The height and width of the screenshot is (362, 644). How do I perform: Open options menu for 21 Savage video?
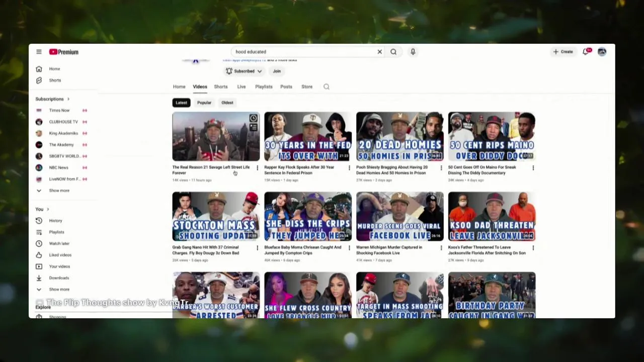tap(257, 168)
